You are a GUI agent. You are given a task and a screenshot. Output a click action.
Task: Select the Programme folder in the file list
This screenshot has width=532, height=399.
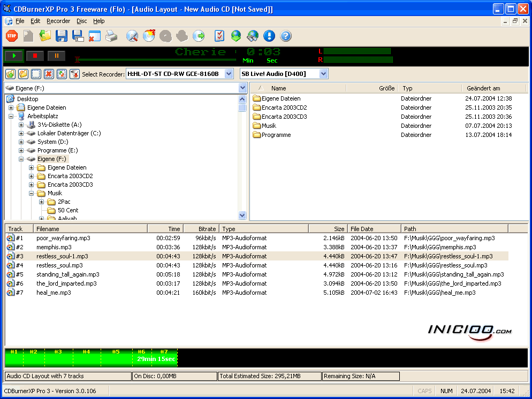click(276, 135)
